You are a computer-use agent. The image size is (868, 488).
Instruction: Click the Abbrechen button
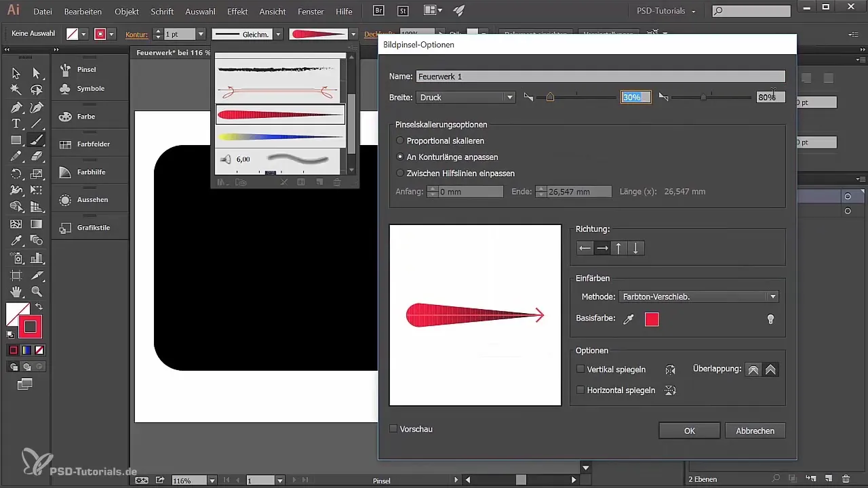tap(755, 430)
